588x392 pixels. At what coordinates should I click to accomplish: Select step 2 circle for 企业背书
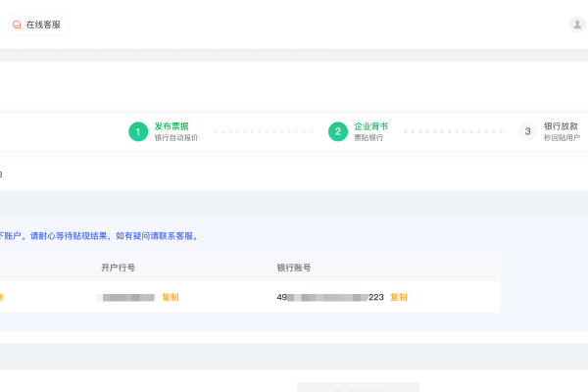pos(337,131)
